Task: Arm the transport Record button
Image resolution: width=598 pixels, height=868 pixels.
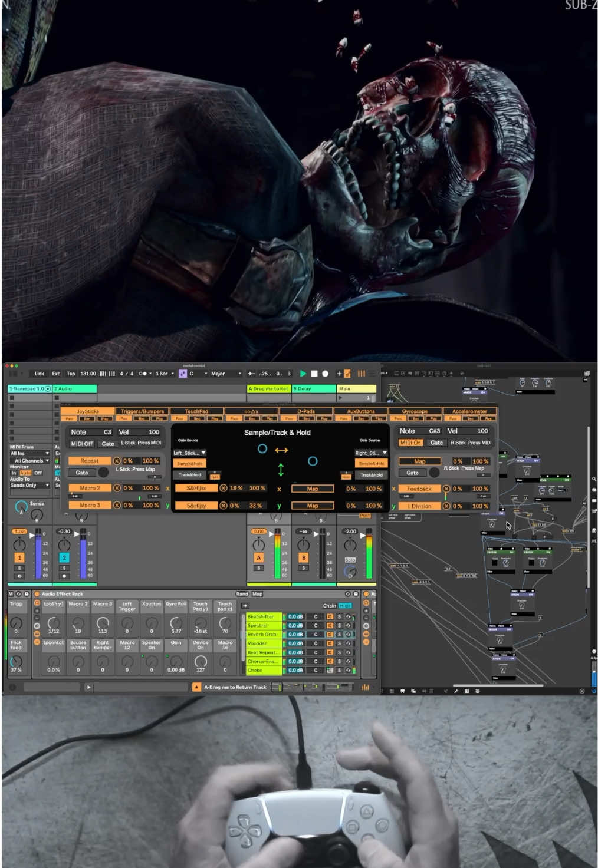Action: click(x=325, y=374)
